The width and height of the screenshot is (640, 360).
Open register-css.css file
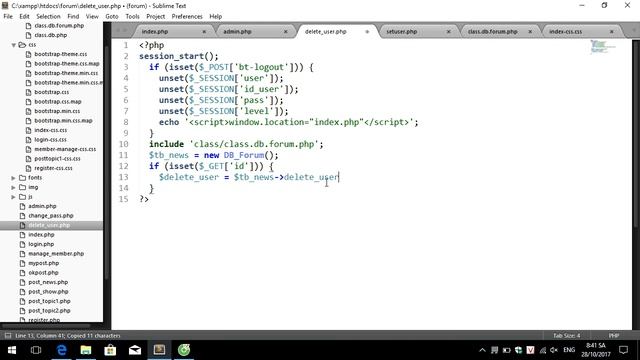[53, 168]
